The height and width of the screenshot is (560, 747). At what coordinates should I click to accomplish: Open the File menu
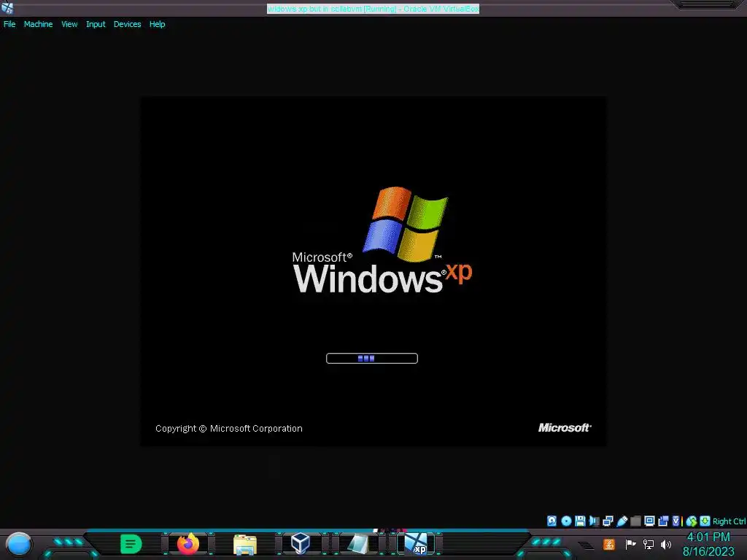tap(9, 24)
